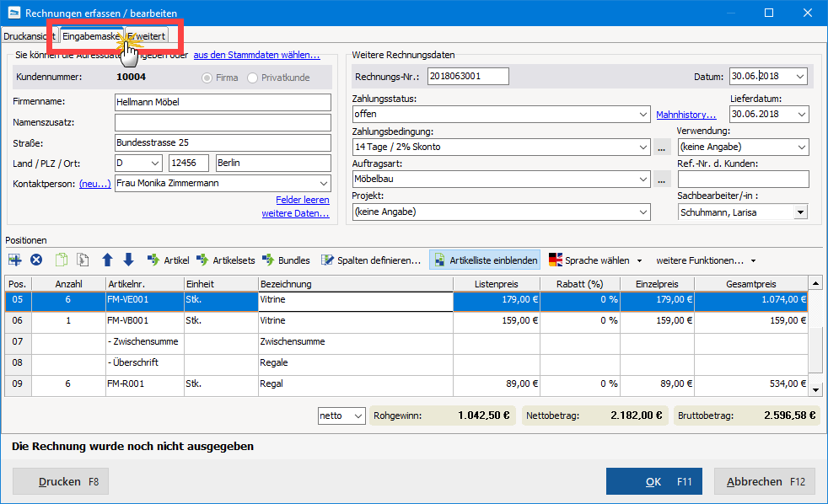Viewport: 828px width, 504px height.
Task: Select the Privatkunde radio button
Action: click(252, 78)
